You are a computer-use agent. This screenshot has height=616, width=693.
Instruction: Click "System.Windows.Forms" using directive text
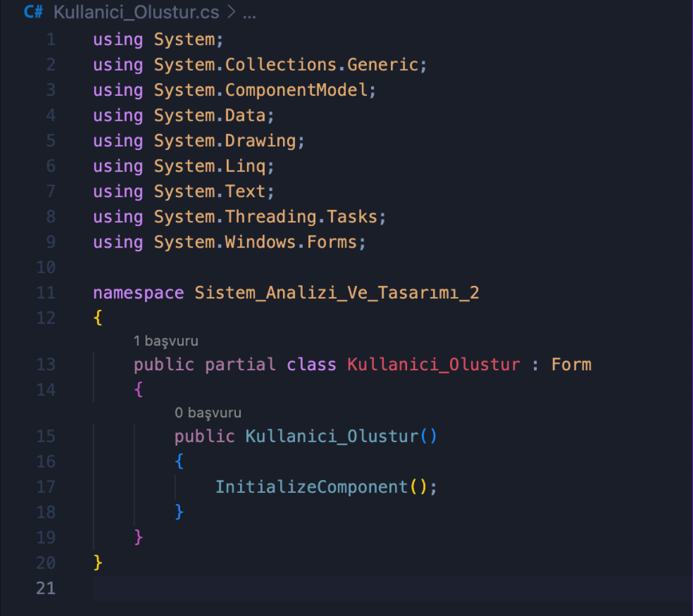[x=259, y=242]
